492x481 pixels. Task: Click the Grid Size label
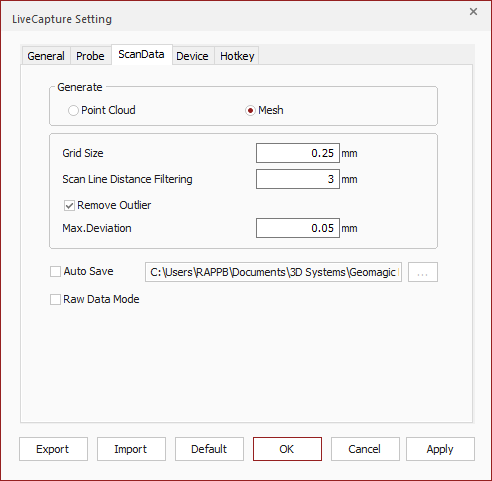coord(83,153)
